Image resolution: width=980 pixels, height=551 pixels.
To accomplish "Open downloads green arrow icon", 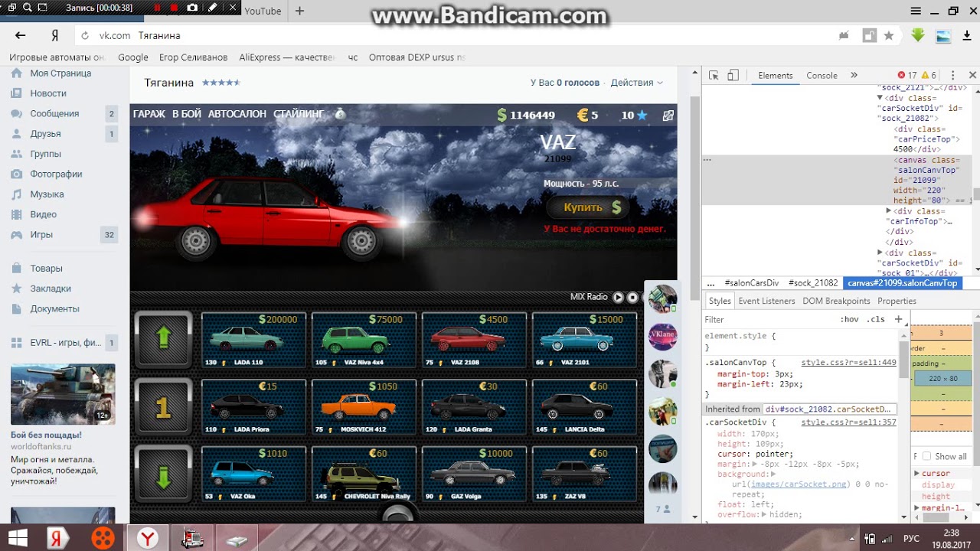I will click(x=918, y=35).
